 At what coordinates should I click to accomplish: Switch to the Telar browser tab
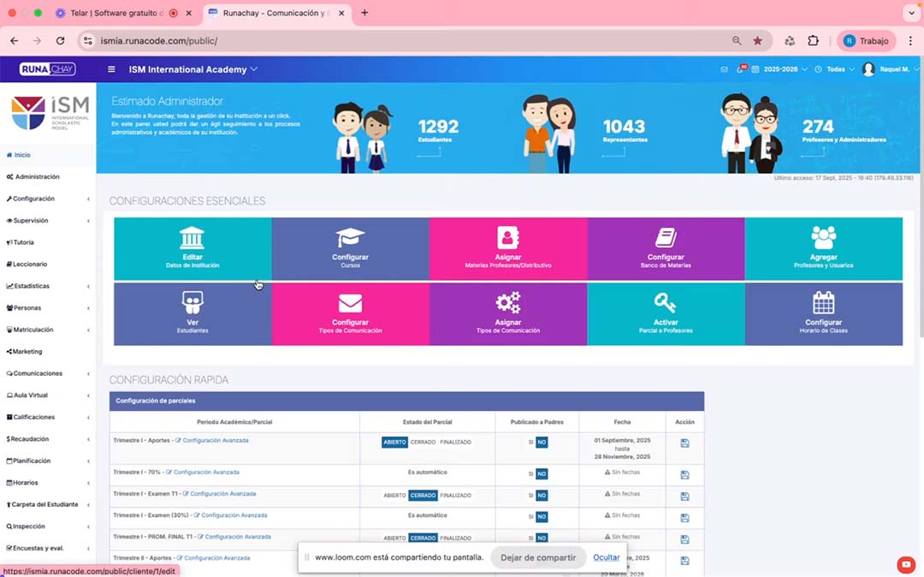tap(111, 13)
